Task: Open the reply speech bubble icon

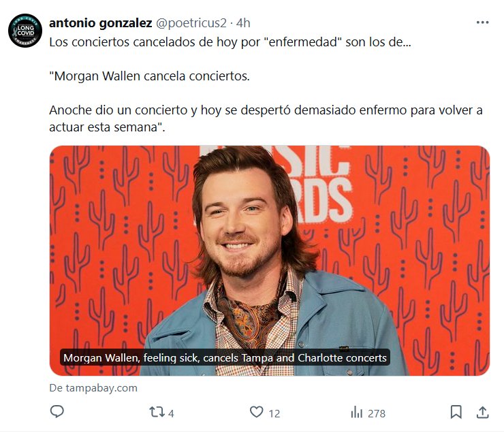Action: point(57,412)
